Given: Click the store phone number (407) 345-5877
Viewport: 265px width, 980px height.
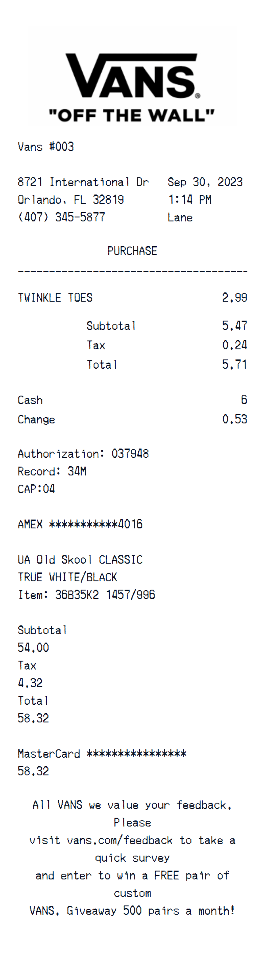Looking at the screenshot, I should click(x=61, y=217).
